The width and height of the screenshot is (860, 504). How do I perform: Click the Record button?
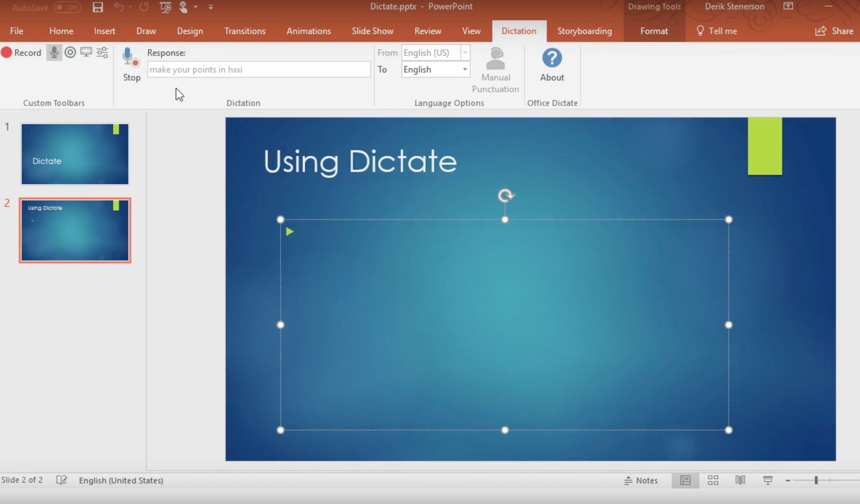(x=21, y=53)
